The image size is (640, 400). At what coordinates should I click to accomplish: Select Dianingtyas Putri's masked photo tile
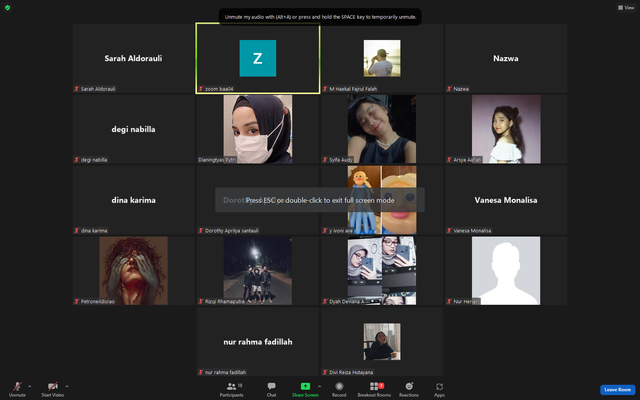[258, 129]
